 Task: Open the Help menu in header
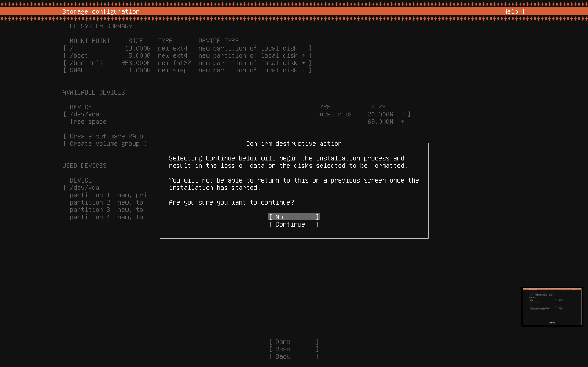click(x=510, y=11)
